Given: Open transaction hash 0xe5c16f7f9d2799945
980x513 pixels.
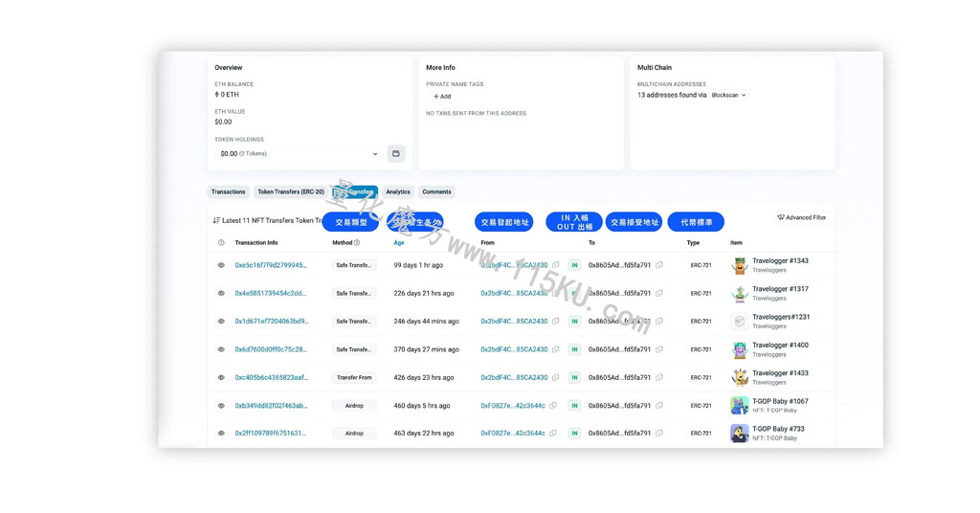Looking at the screenshot, I should (271, 265).
